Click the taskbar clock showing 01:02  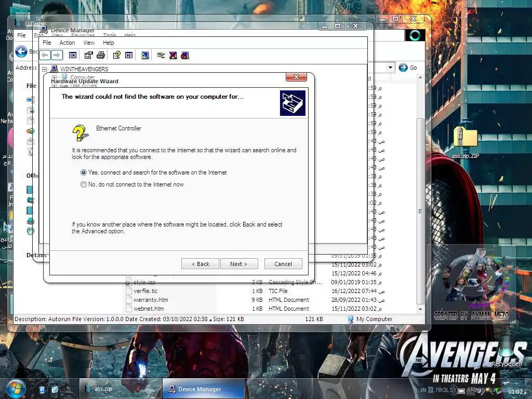[517, 392]
